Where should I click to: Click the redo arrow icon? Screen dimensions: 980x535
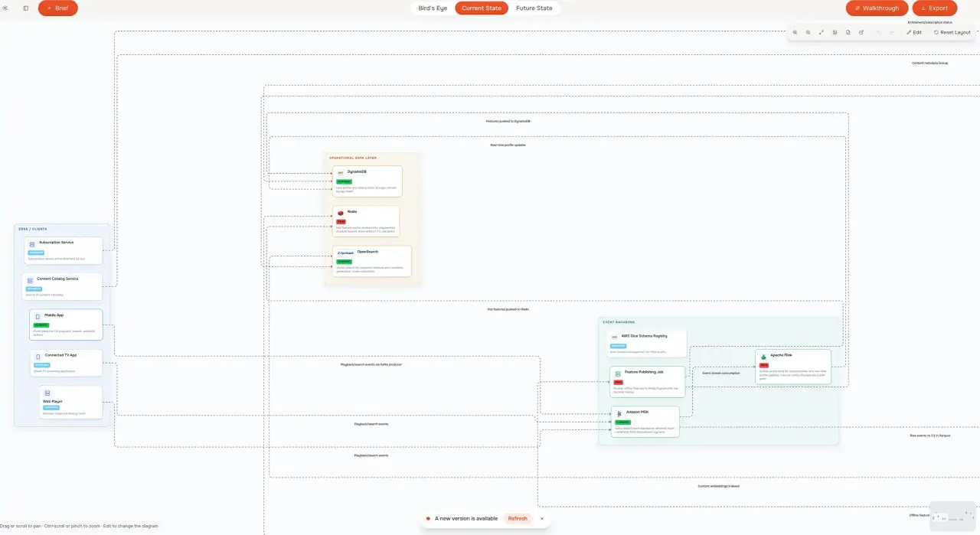point(891,32)
